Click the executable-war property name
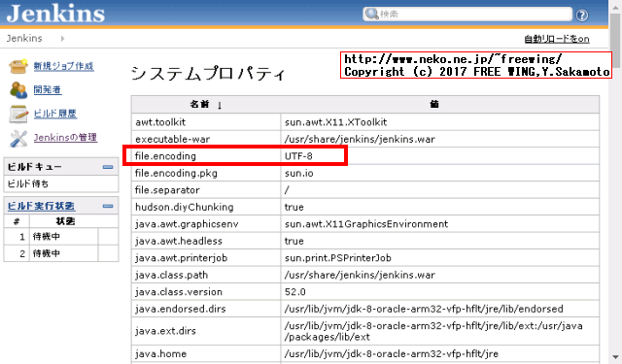The width and height of the screenshot is (622, 364). 173,139
